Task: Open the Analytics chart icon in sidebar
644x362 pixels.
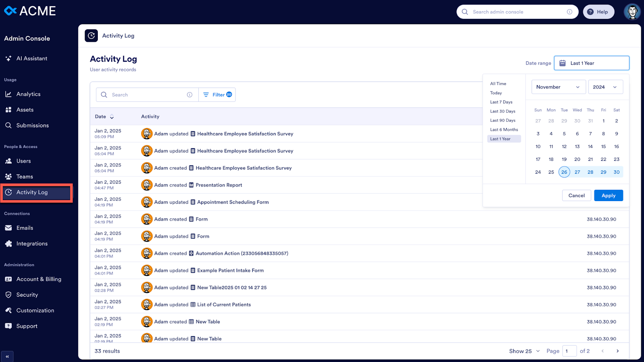Action: (8, 94)
